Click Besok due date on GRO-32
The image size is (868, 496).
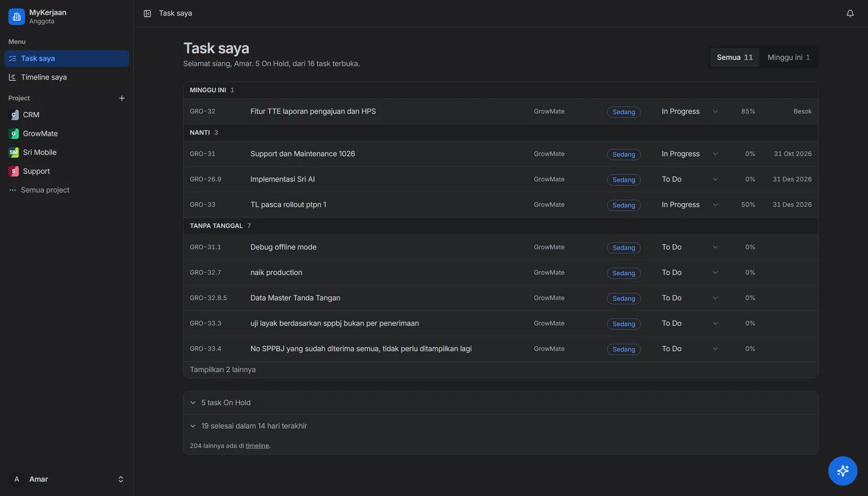[802, 112]
